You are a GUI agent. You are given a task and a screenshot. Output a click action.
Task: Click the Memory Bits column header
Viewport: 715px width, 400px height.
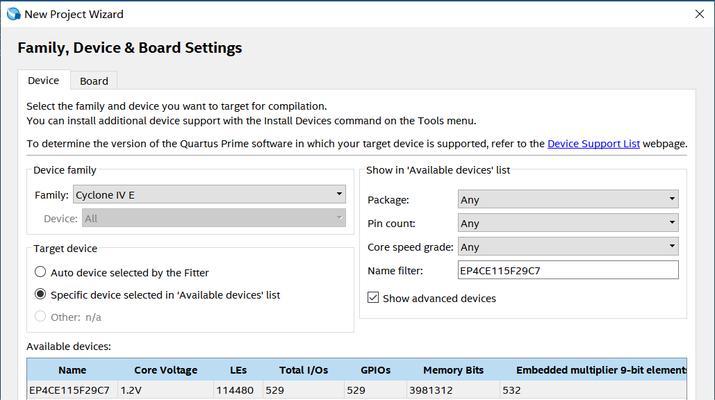[x=453, y=370]
